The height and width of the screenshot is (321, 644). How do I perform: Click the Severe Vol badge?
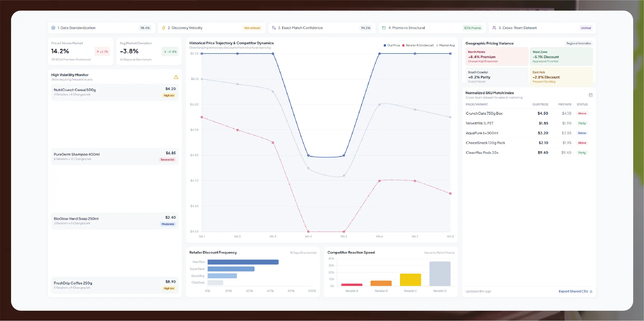pos(167,159)
